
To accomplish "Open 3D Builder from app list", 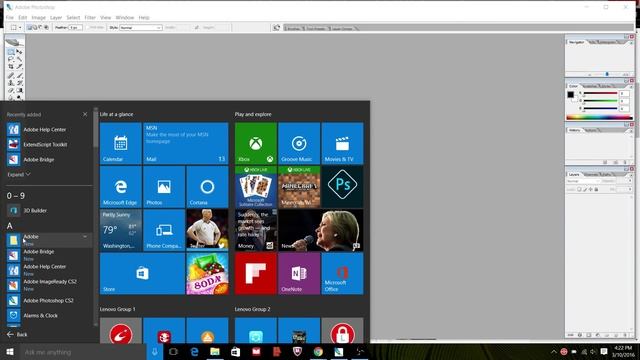I will 49,211.
